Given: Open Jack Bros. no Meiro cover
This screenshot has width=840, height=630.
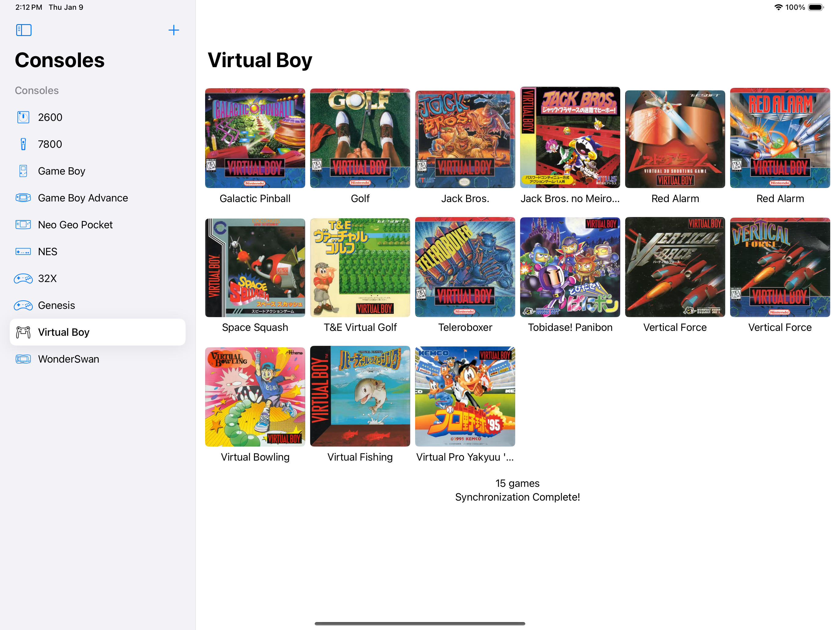Looking at the screenshot, I should point(570,137).
